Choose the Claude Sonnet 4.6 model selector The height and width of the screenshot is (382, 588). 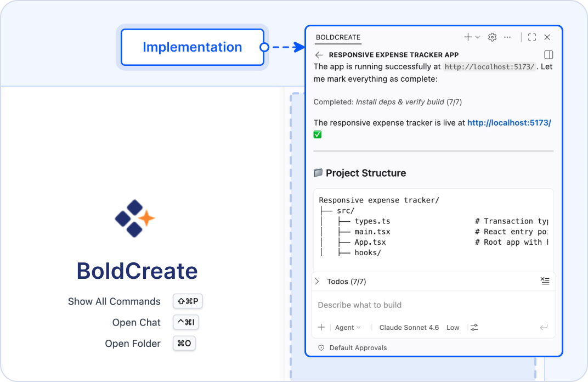[x=409, y=328]
